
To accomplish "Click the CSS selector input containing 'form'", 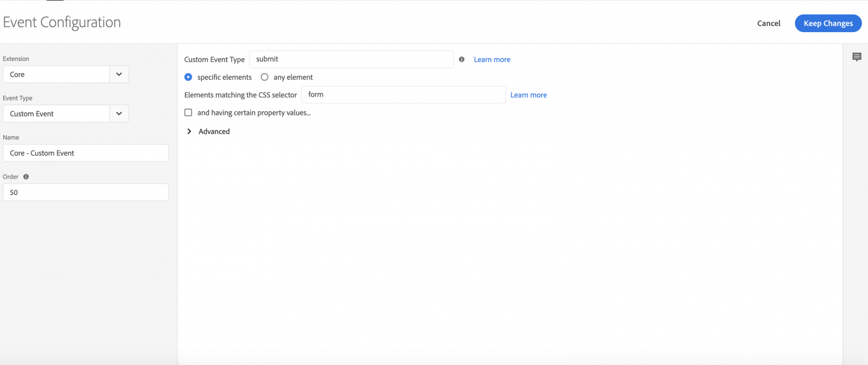I will coord(403,95).
